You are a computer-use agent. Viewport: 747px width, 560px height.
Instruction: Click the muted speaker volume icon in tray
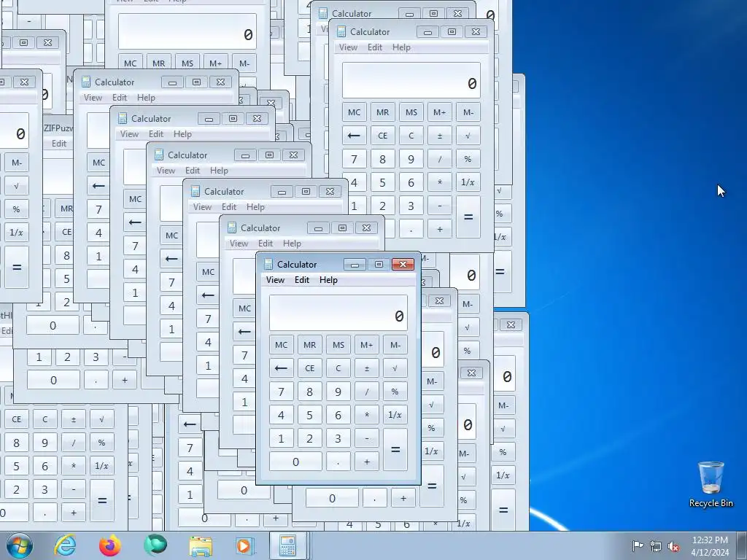(673, 546)
